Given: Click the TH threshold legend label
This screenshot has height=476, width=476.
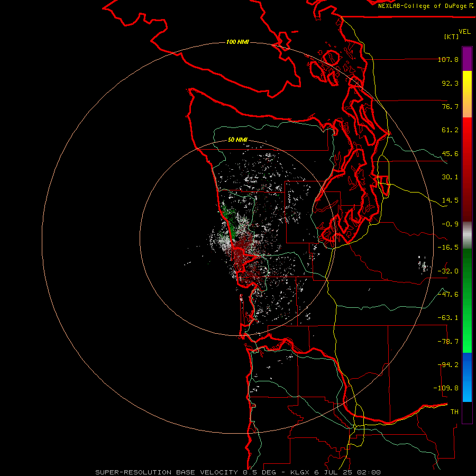Looking at the screenshot, I should 454,412.
